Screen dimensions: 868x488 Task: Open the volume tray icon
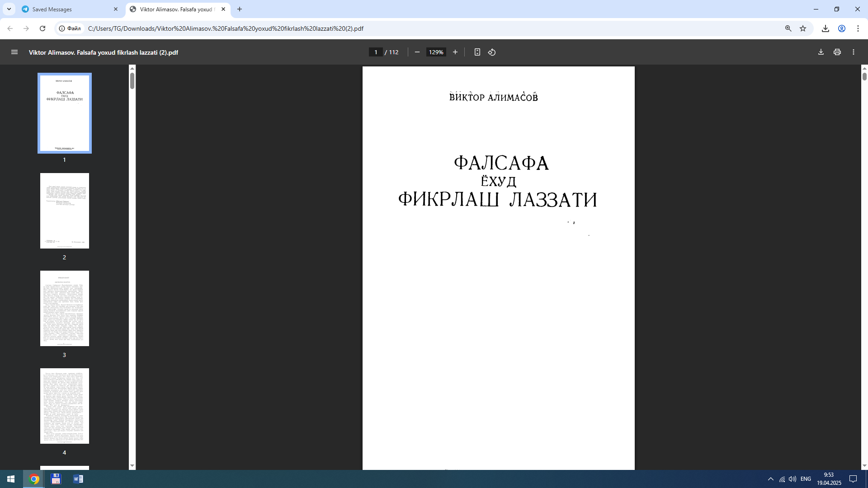coord(793,479)
